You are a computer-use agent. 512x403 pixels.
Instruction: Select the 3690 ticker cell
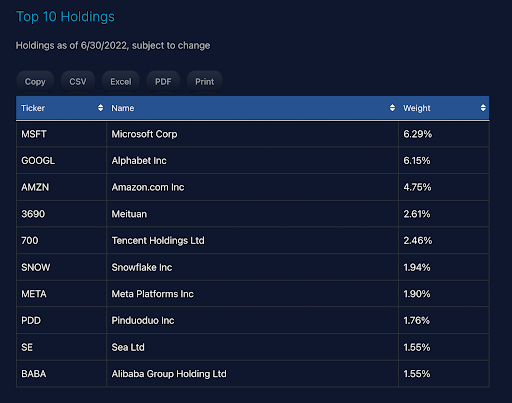[x=61, y=214]
